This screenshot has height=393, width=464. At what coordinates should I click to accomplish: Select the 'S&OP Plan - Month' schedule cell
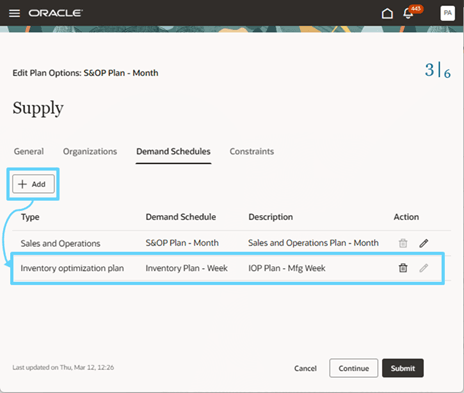(x=182, y=243)
